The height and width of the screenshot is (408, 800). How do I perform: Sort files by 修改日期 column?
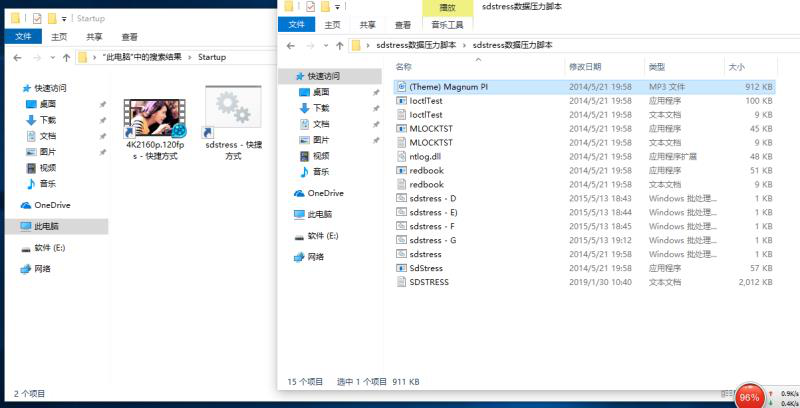click(585, 67)
